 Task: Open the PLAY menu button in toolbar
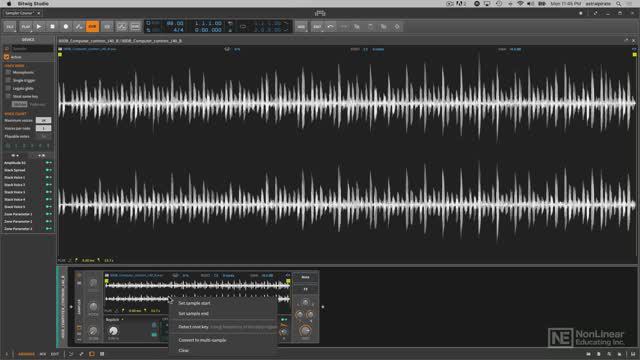click(x=25, y=27)
